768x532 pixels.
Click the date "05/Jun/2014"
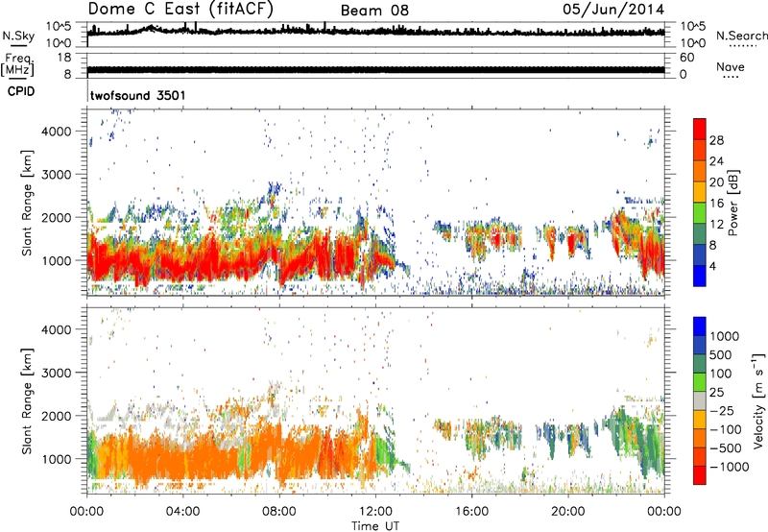tap(613, 10)
